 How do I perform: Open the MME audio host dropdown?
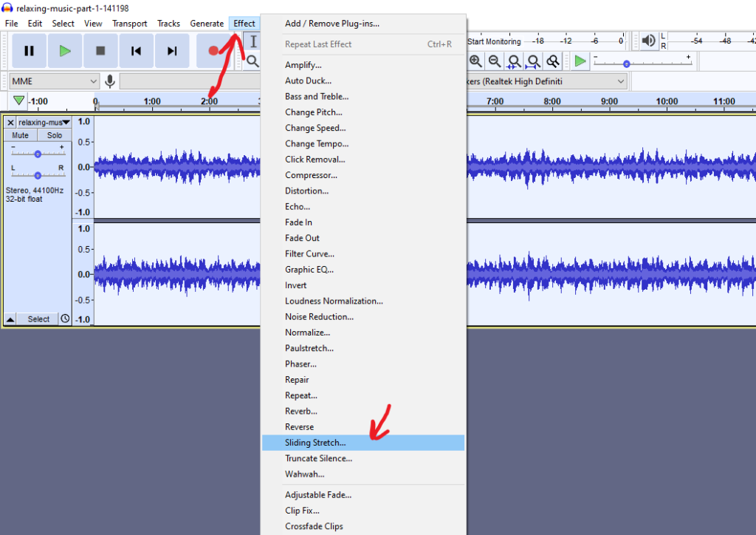click(x=55, y=81)
